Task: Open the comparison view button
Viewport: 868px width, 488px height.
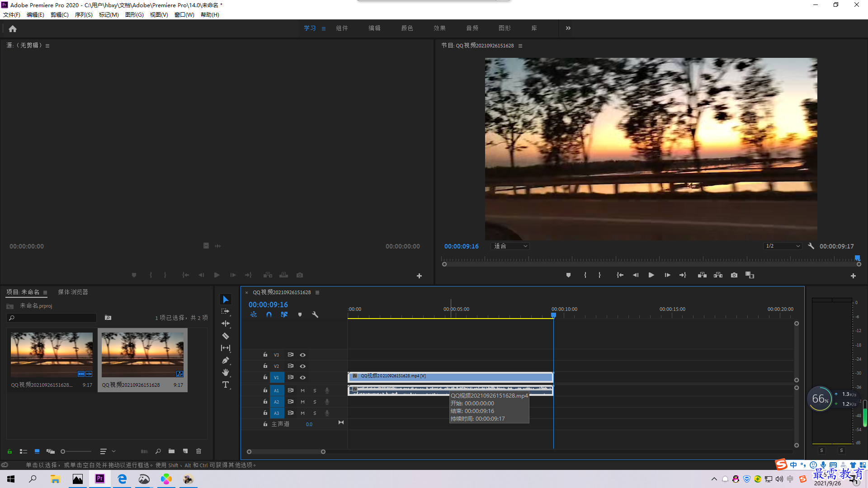Action: point(750,275)
